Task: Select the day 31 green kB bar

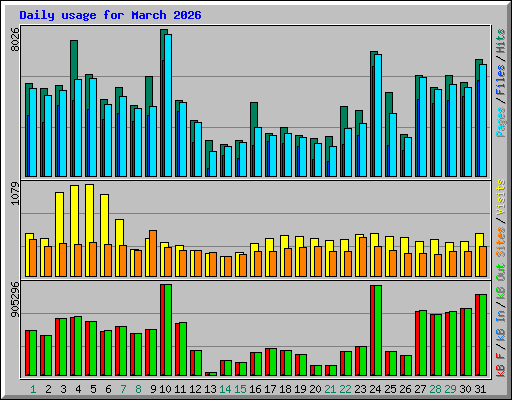Action: pos(483,335)
